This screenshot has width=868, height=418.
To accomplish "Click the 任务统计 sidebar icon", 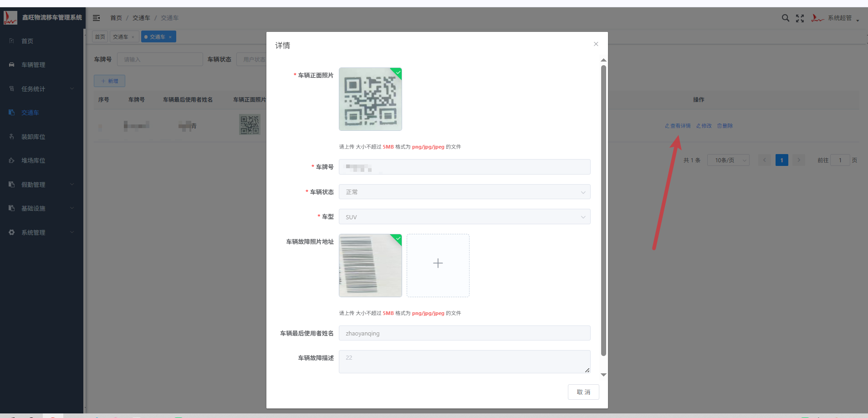I will 12,89.
